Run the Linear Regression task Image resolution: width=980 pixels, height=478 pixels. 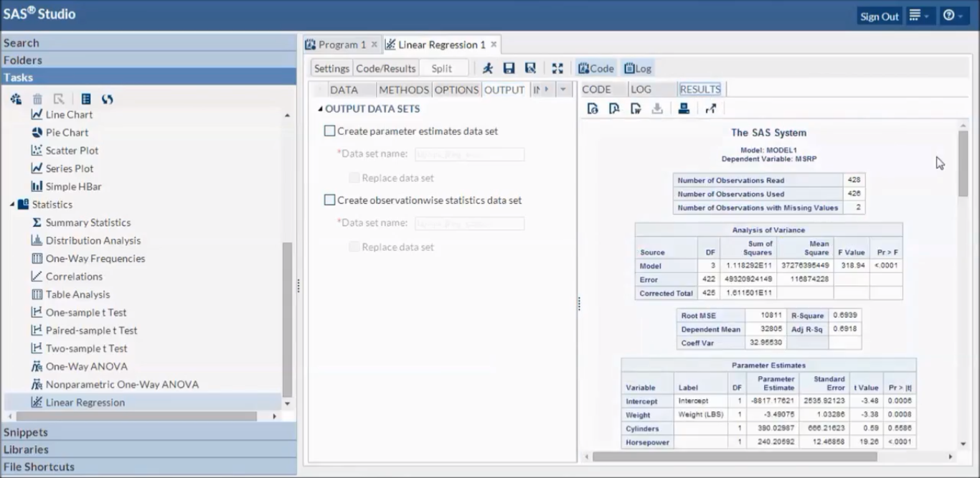pos(488,68)
